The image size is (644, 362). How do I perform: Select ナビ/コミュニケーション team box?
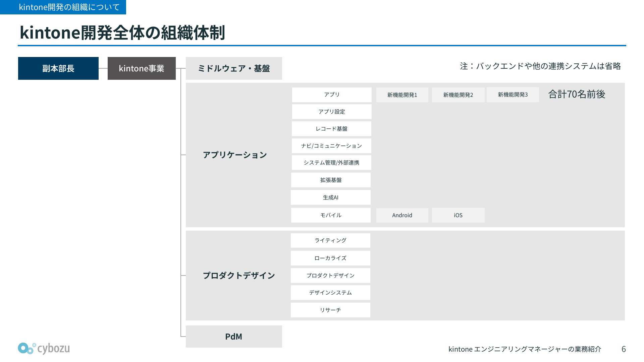point(331,146)
